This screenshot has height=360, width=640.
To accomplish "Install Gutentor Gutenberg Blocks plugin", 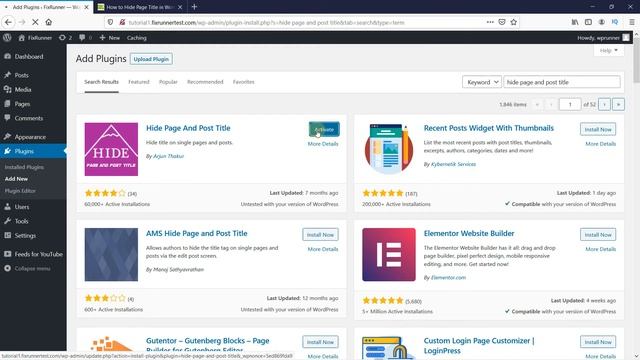I will [x=320, y=342].
